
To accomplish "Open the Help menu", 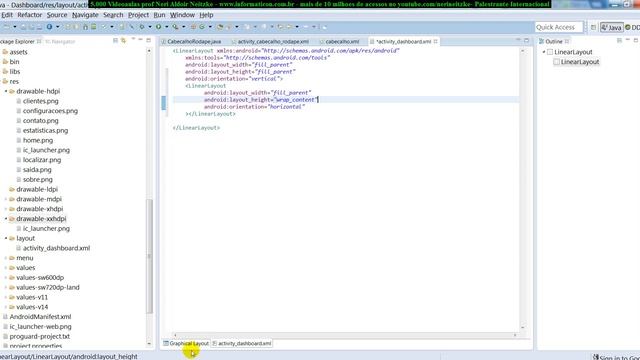I will pos(206,15).
